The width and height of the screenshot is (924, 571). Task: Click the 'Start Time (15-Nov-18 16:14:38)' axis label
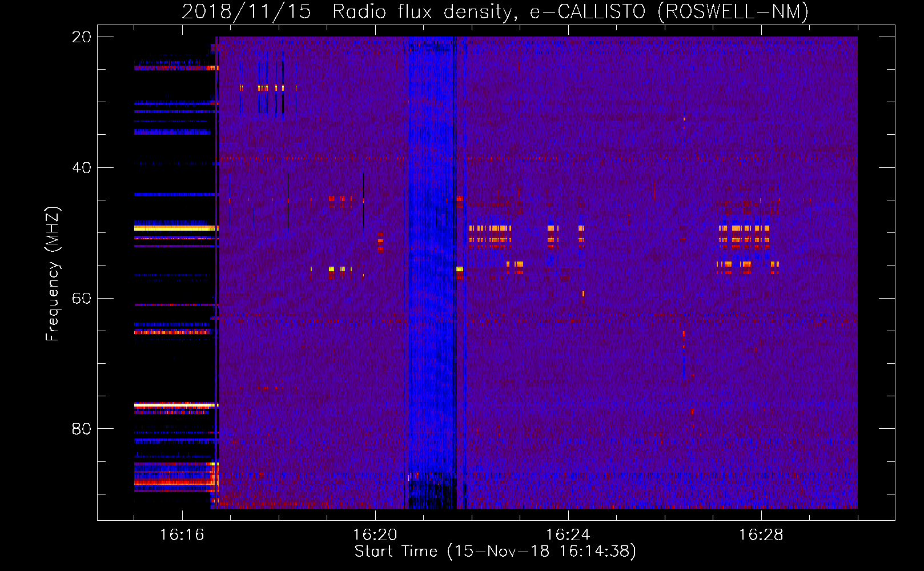pos(495,552)
